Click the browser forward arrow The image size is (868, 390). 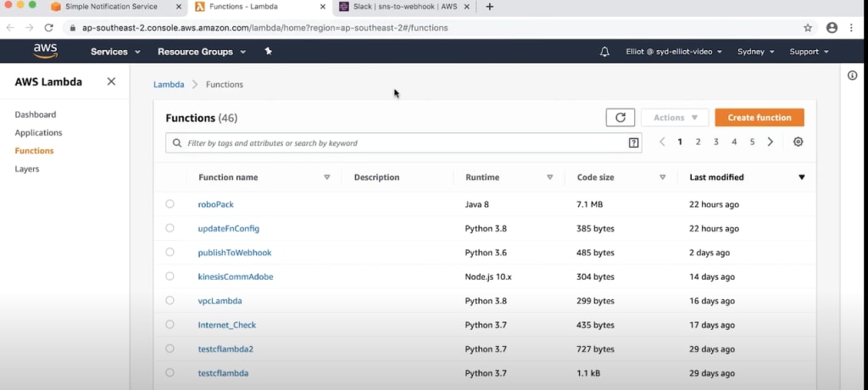(30, 28)
